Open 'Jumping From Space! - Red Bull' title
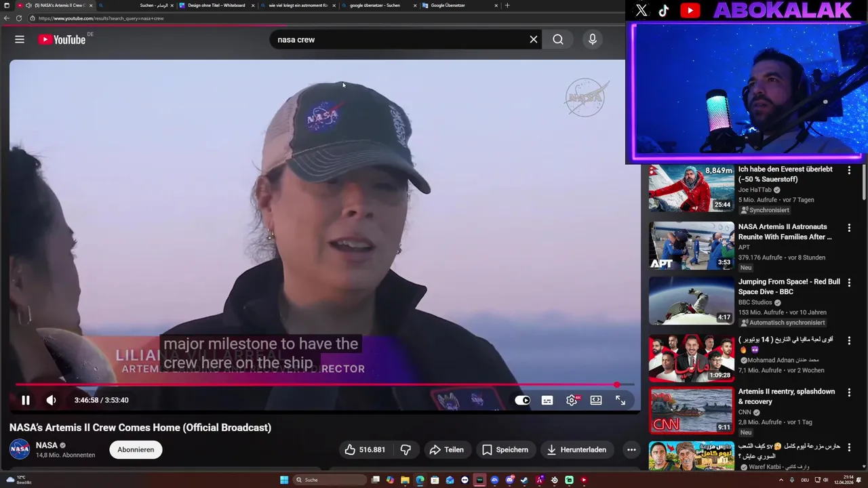The width and height of the screenshot is (868, 488). click(x=789, y=287)
